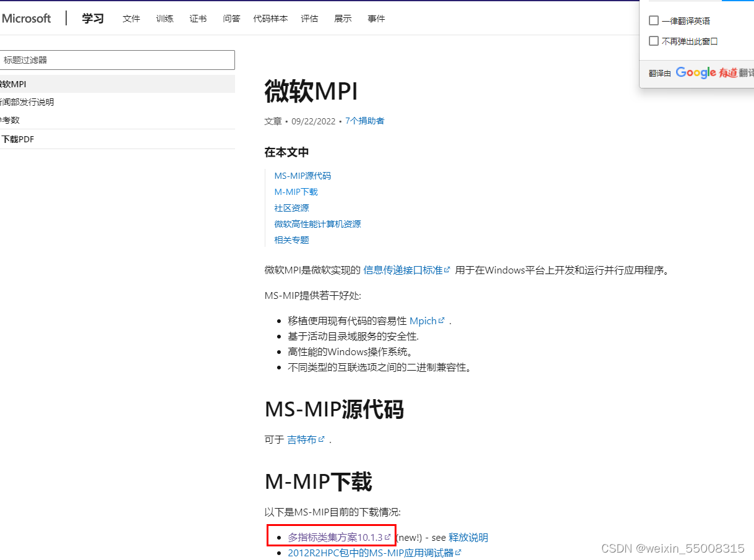
Task: Jump to 社区资源 section
Action: pyautogui.click(x=291, y=208)
